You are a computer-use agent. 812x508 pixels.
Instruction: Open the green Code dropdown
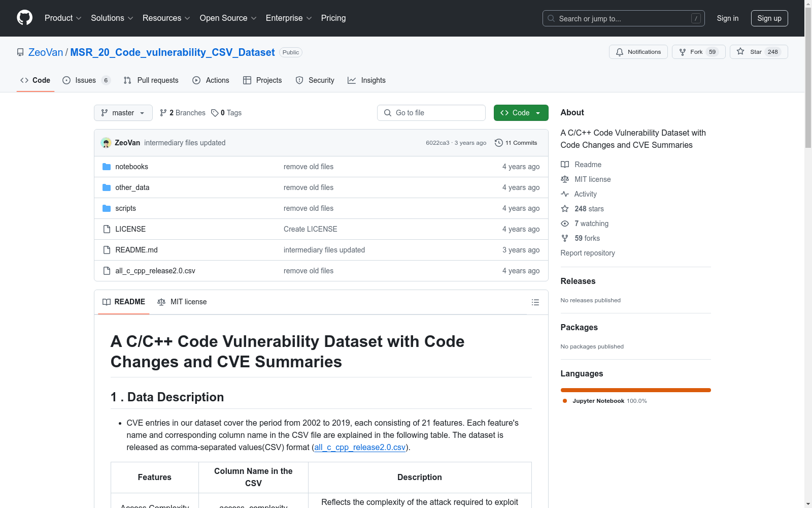click(521, 113)
